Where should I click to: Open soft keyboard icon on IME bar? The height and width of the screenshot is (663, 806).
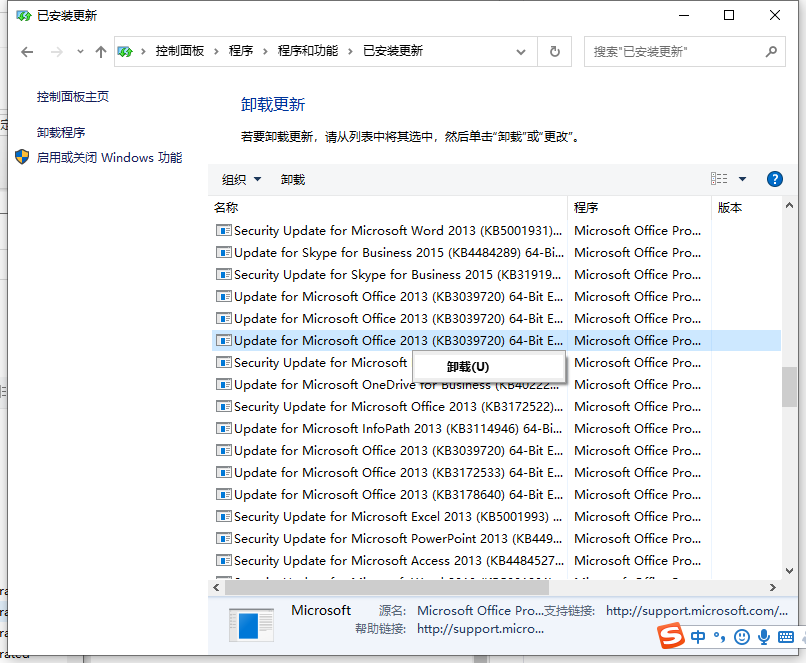785,637
